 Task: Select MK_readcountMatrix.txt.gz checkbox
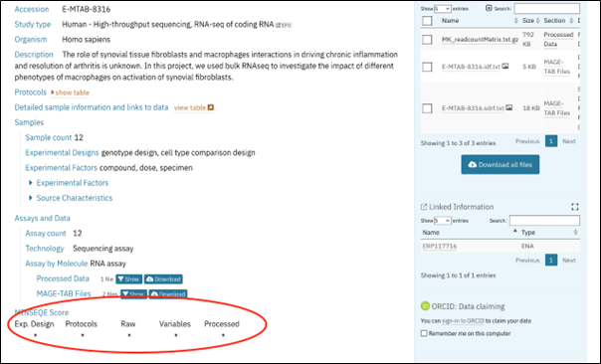coord(427,40)
